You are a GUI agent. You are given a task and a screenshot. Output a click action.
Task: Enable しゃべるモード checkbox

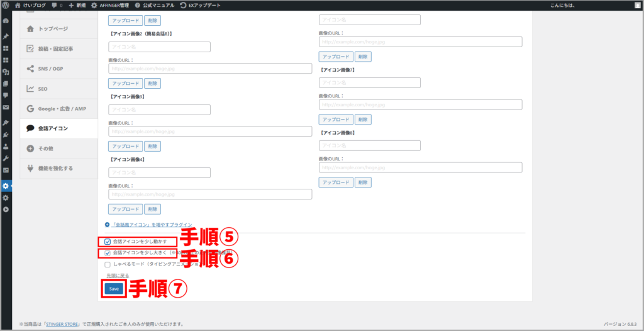(108, 264)
